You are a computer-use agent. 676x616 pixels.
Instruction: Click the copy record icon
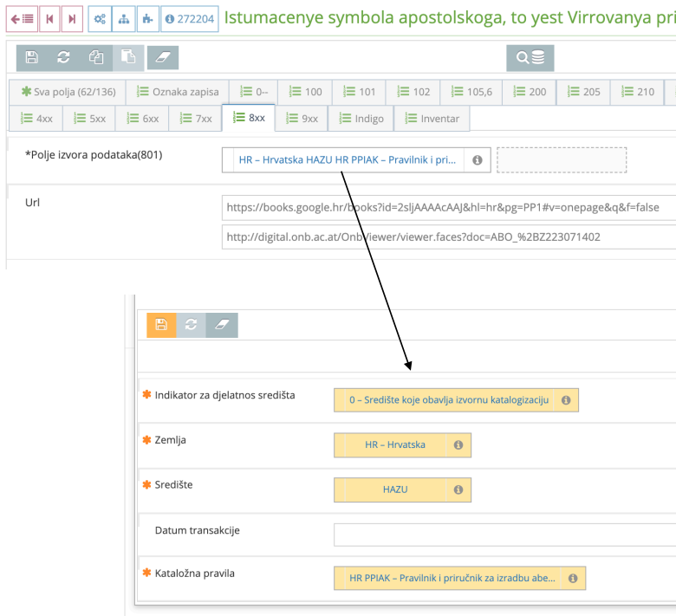(x=95, y=57)
